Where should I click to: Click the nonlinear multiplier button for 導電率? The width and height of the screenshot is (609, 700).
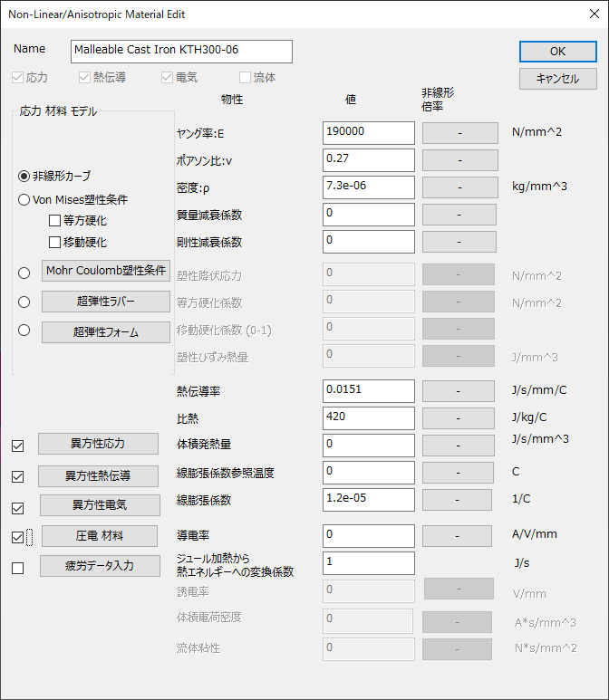[x=459, y=536]
